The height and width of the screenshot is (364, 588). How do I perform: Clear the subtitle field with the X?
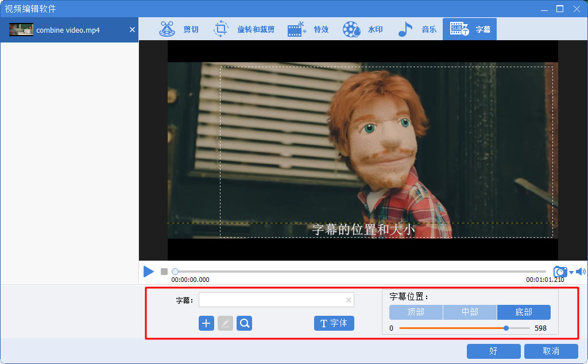tap(349, 300)
